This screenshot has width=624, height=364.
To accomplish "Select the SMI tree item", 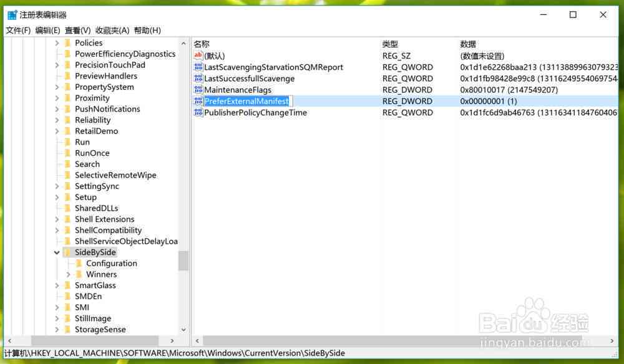I will tap(82, 307).
